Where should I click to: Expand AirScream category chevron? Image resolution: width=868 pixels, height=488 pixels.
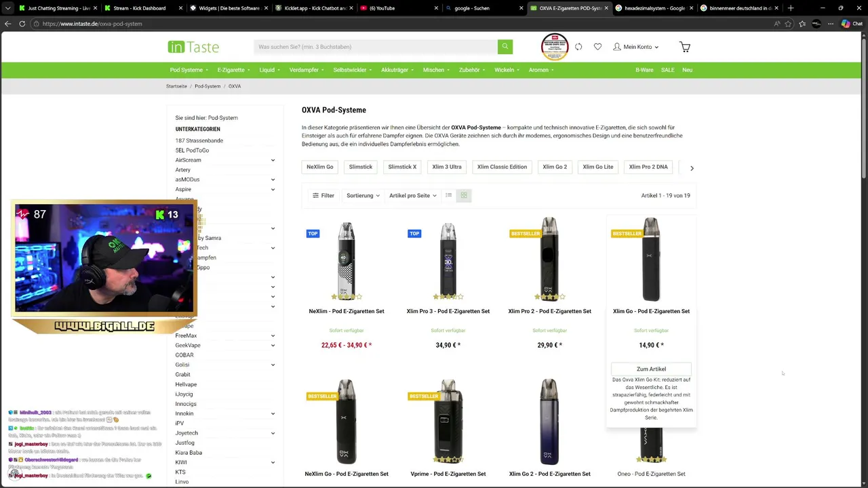pos(273,160)
